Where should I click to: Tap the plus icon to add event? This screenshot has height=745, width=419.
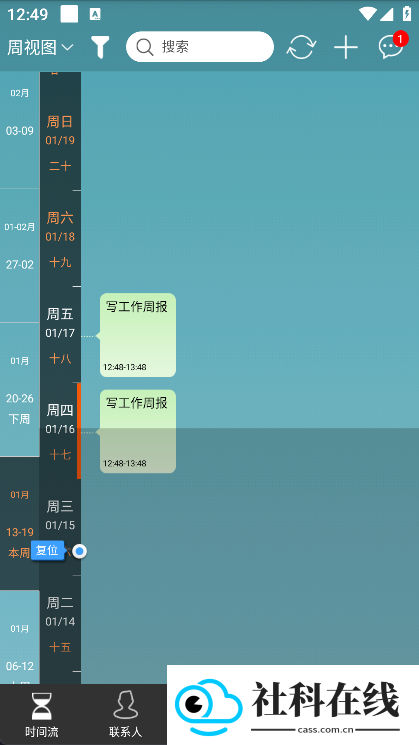(346, 47)
